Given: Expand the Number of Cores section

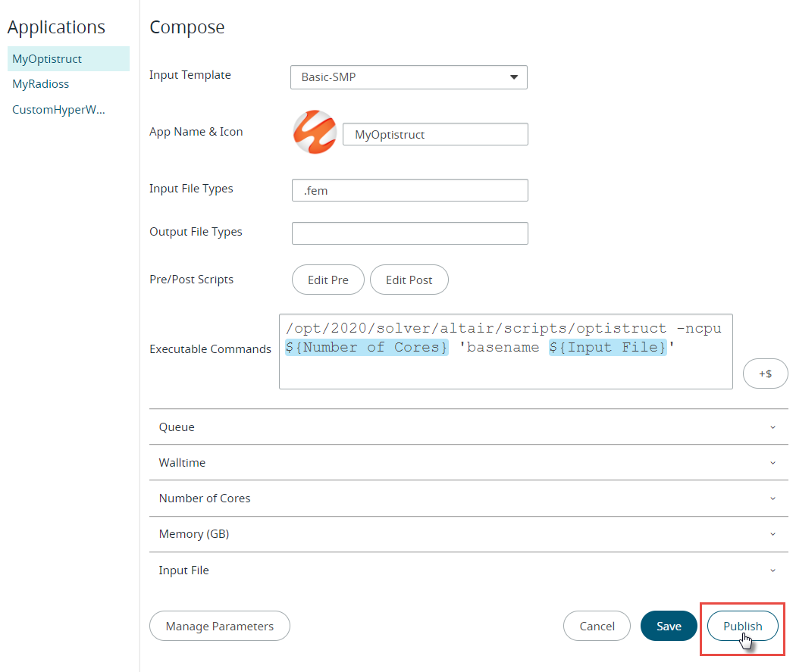Looking at the screenshot, I should tap(469, 499).
